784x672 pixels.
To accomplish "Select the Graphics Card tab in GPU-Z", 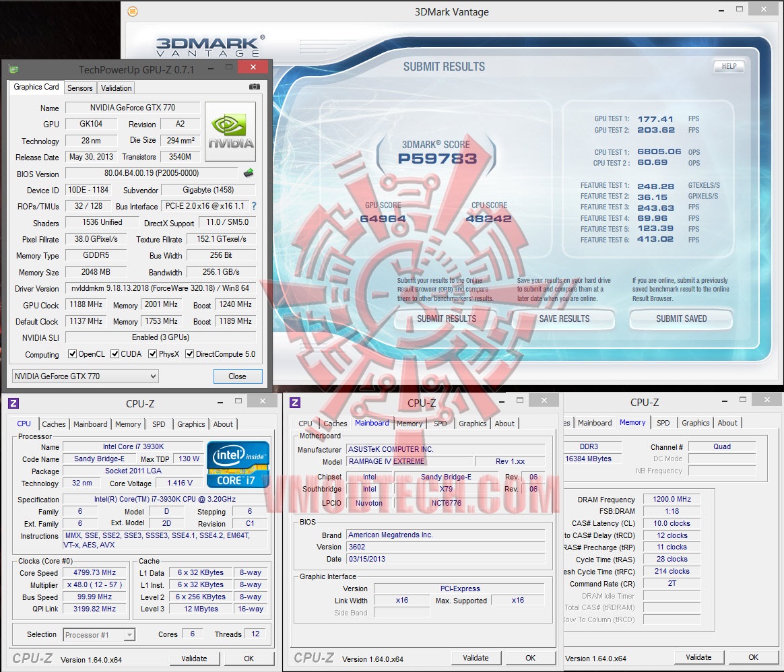I will [36, 87].
